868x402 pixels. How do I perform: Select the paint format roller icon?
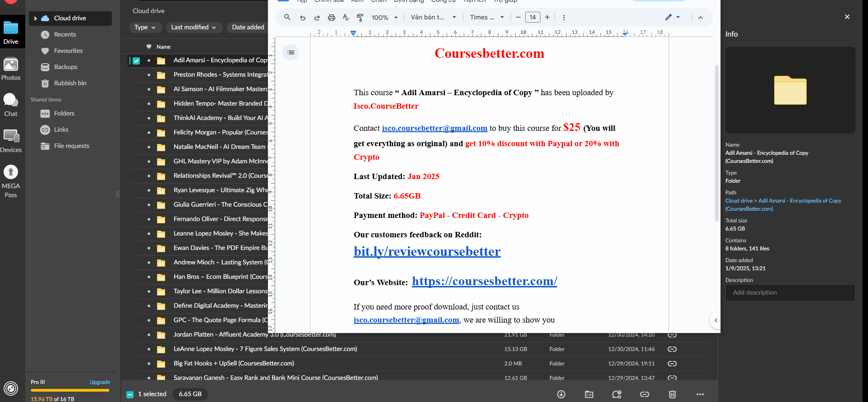(360, 18)
